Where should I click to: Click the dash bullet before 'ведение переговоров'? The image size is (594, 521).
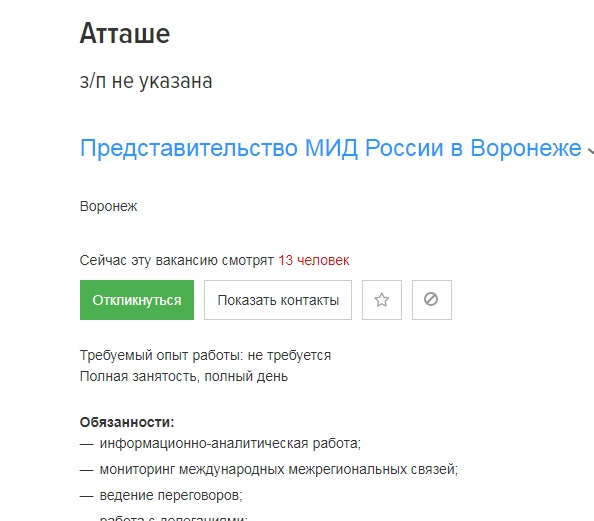[x=86, y=496]
